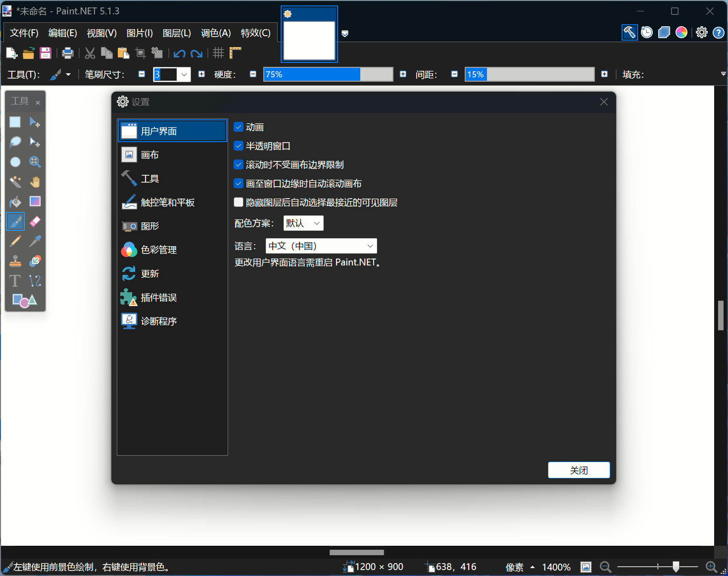The height and width of the screenshot is (576, 728).
Task: Toggle off 半透明窗口
Action: [x=239, y=146]
